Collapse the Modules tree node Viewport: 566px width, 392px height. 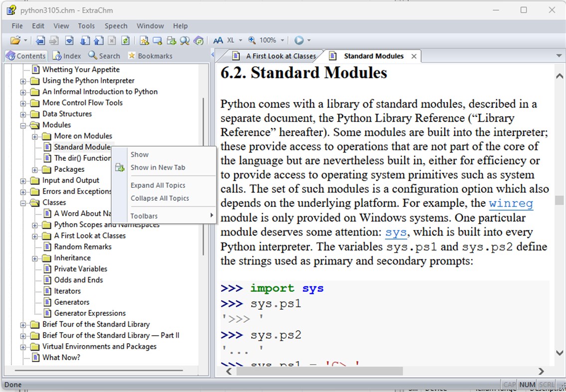(x=23, y=126)
